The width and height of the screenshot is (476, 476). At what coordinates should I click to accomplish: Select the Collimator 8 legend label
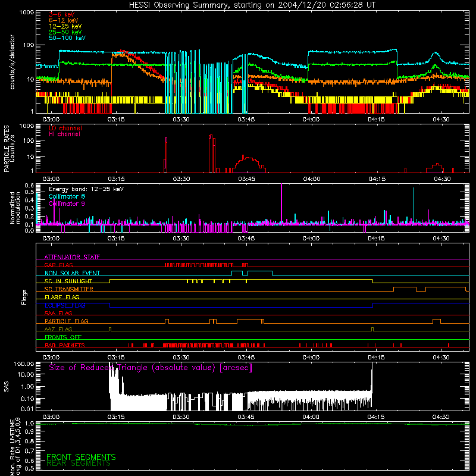click(67, 196)
